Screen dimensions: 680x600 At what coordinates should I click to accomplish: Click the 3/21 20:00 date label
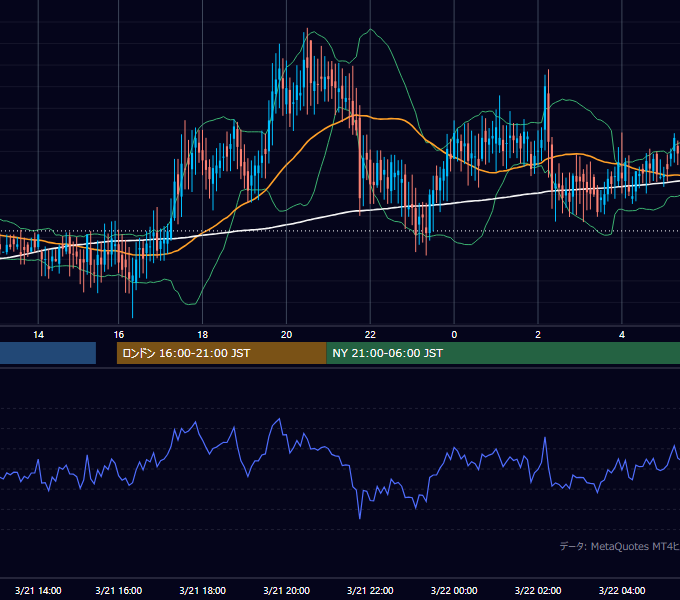click(x=286, y=590)
